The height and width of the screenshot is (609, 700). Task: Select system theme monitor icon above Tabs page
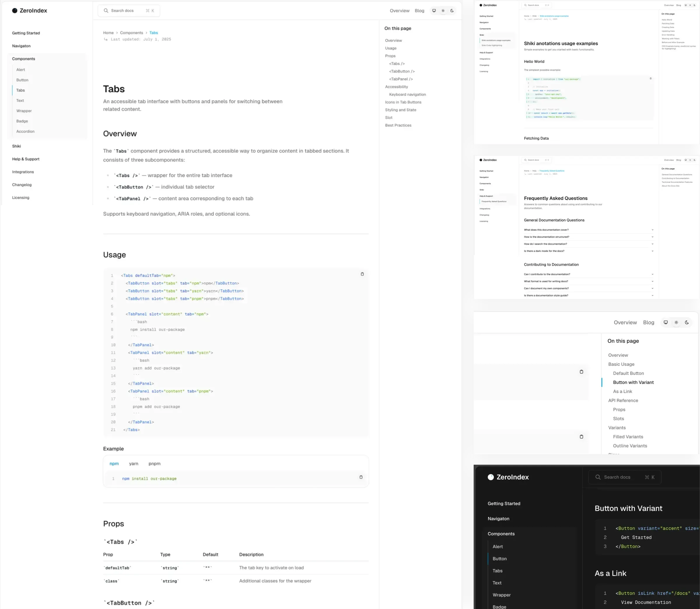[x=434, y=10]
